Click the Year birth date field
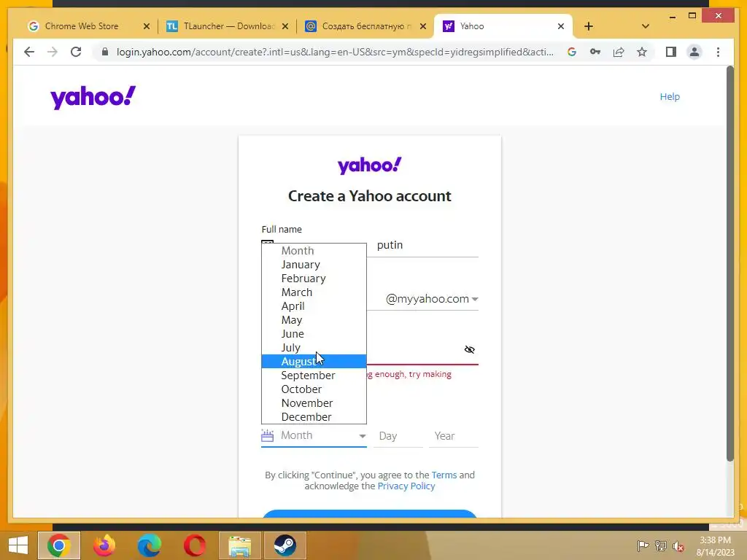This screenshot has height=560, width=747. pyautogui.click(x=454, y=436)
